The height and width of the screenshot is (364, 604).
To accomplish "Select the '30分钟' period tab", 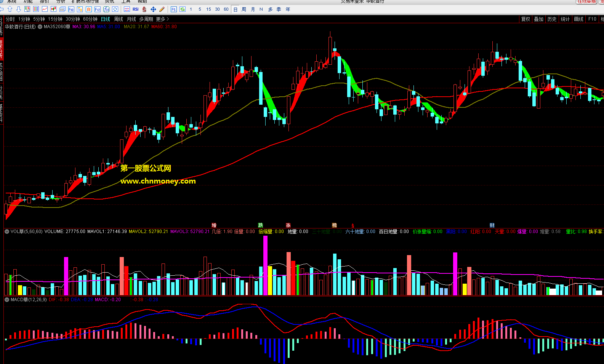I will pyautogui.click(x=73, y=19).
